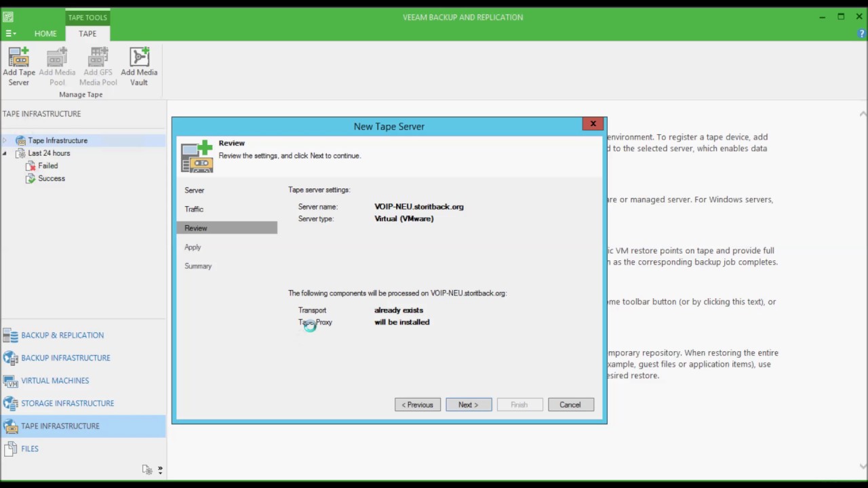This screenshot has height=488, width=868.
Task: Click the tape server wizard header icon
Action: click(197, 157)
